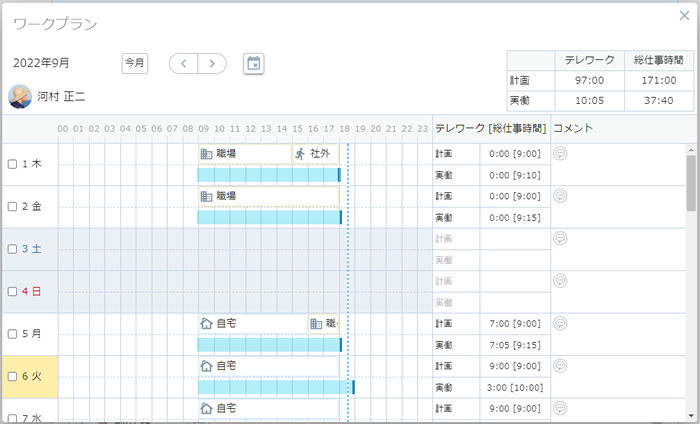
Task: Click the 河村 正二 user name
Action: [61, 97]
